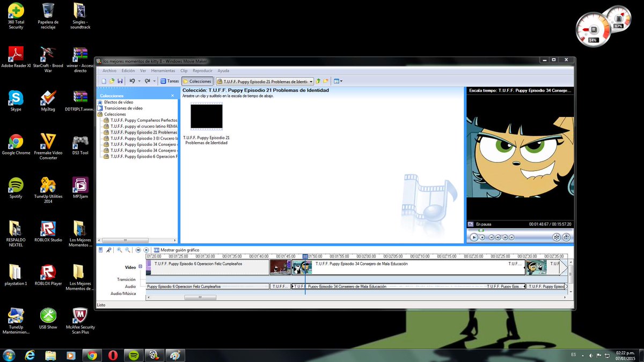Zoom in on the timeline
The width and height of the screenshot is (644, 362).
pos(120,250)
